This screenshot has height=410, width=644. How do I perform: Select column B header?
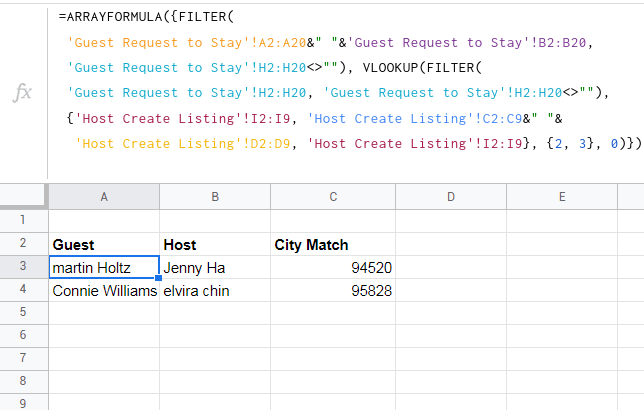(215, 197)
